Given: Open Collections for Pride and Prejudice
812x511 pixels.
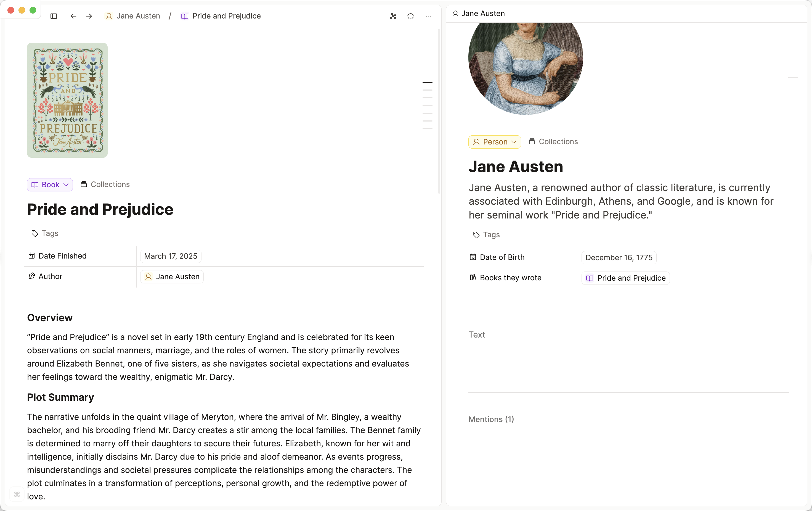Looking at the screenshot, I should pos(105,184).
